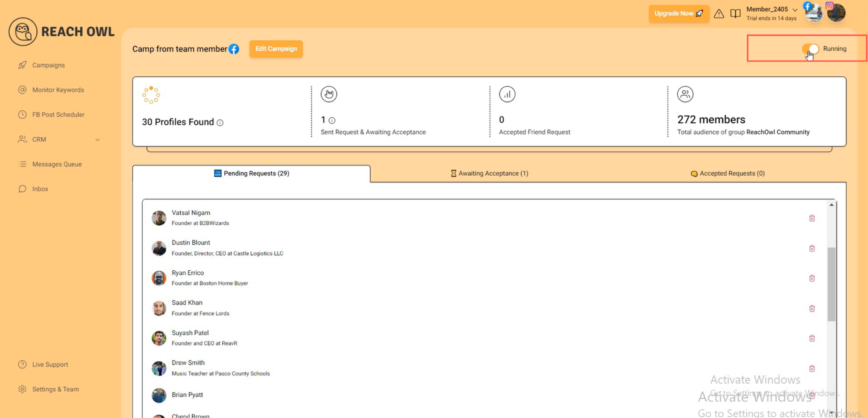Select the name Ryan Errico

188,273
